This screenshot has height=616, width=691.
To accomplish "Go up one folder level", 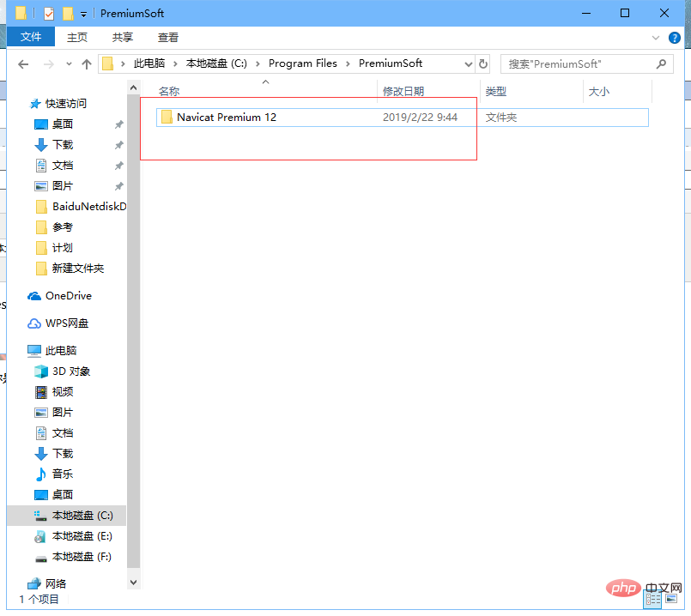I will pyautogui.click(x=87, y=64).
